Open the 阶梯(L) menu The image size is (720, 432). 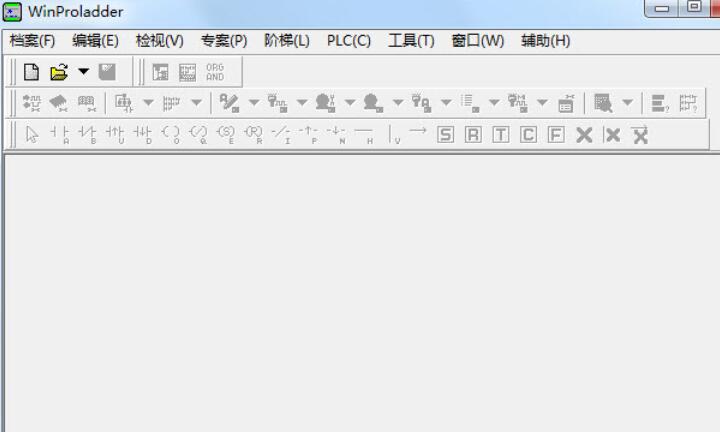pyautogui.click(x=287, y=41)
